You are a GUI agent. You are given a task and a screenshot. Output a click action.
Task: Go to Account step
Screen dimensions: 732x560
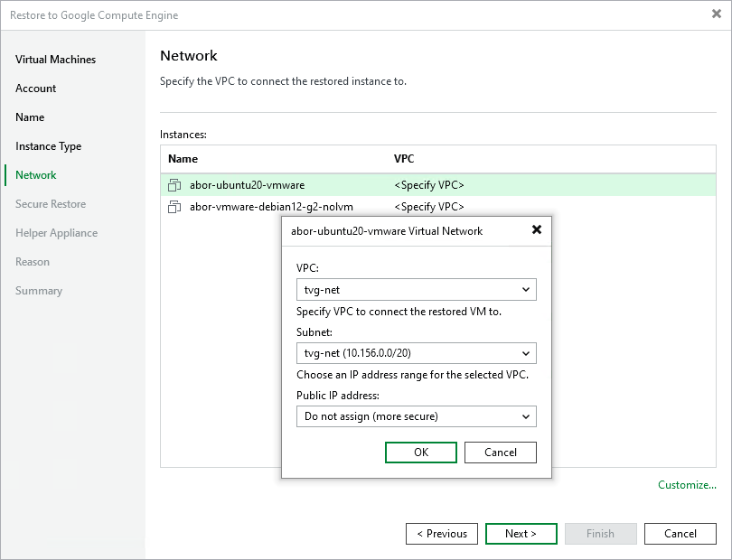tap(35, 89)
